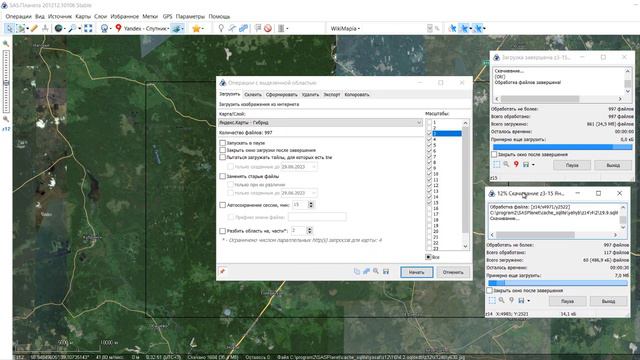Toggle the zoom level 1 checkbox
The height and width of the screenshot is (360, 640).
click(x=429, y=122)
